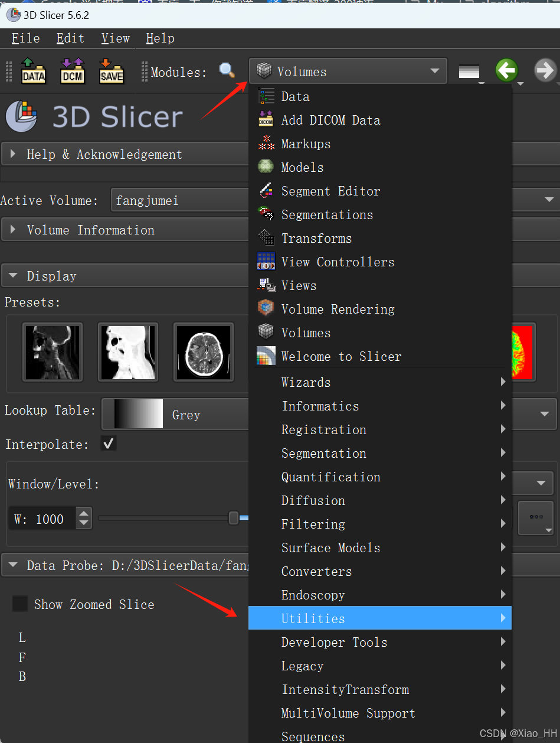The width and height of the screenshot is (560, 743).
Task: Go forward to next module arrow
Action: click(x=545, y=71)
